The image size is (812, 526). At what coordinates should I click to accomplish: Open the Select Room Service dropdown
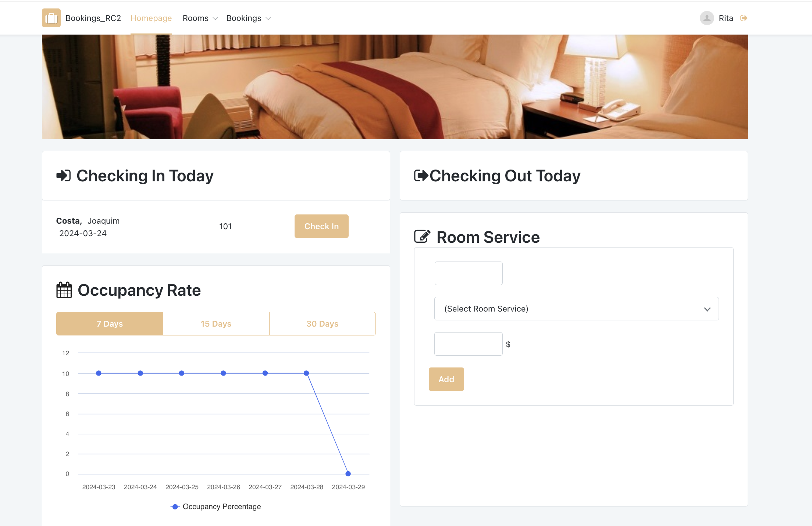[576, 308]
